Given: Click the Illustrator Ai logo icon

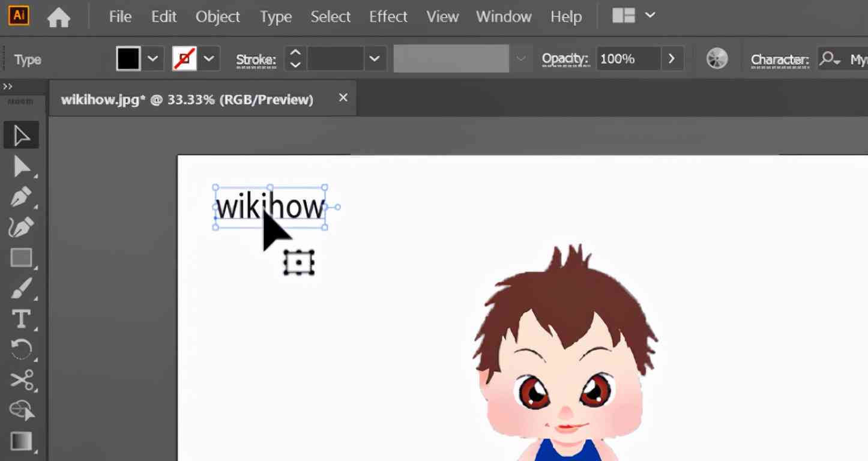Looking at the screenshot, I should click(19, 16).
